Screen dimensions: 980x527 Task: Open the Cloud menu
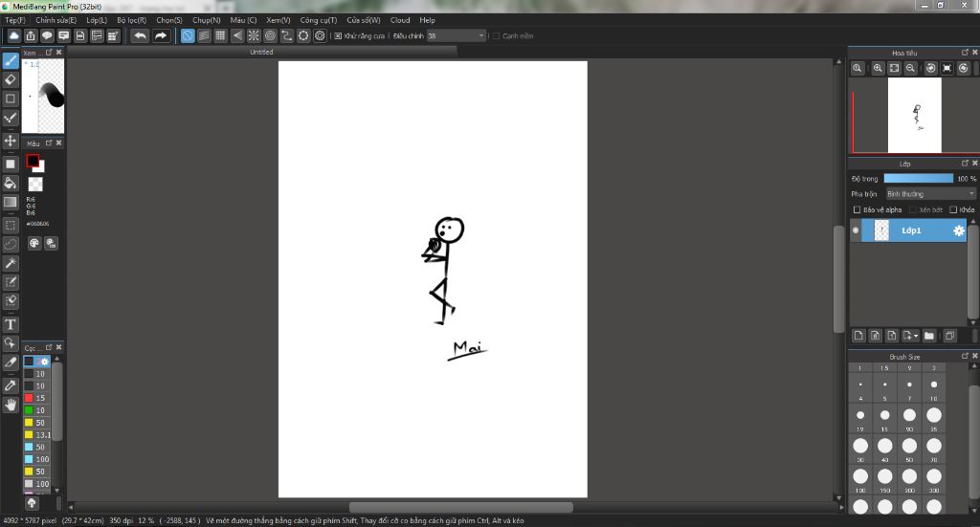400,20
